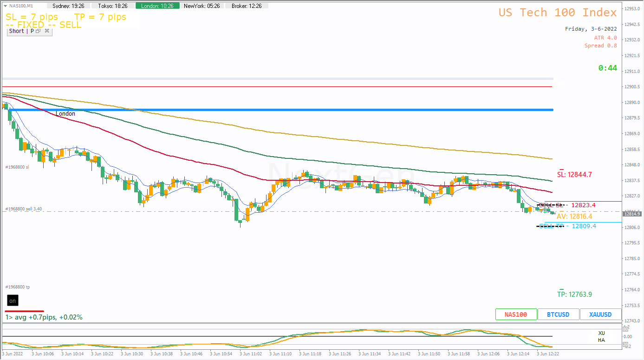Click the ATR 4.0 readout
This screenshot has height=360, width=644.
(x=605, y=38)
